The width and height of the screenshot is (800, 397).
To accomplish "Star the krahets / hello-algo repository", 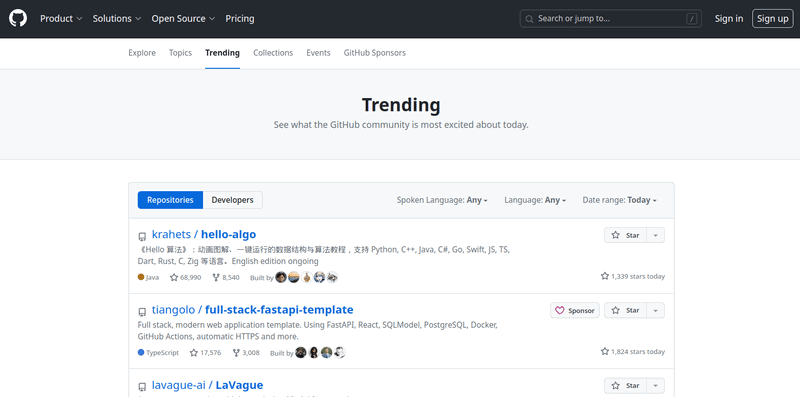I will pyautogui.click(x=626, y=235).
